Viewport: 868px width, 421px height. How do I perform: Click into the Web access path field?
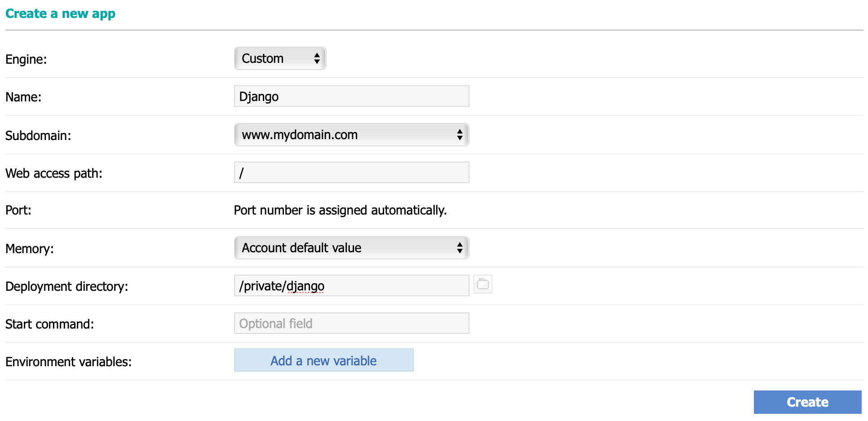351,173
